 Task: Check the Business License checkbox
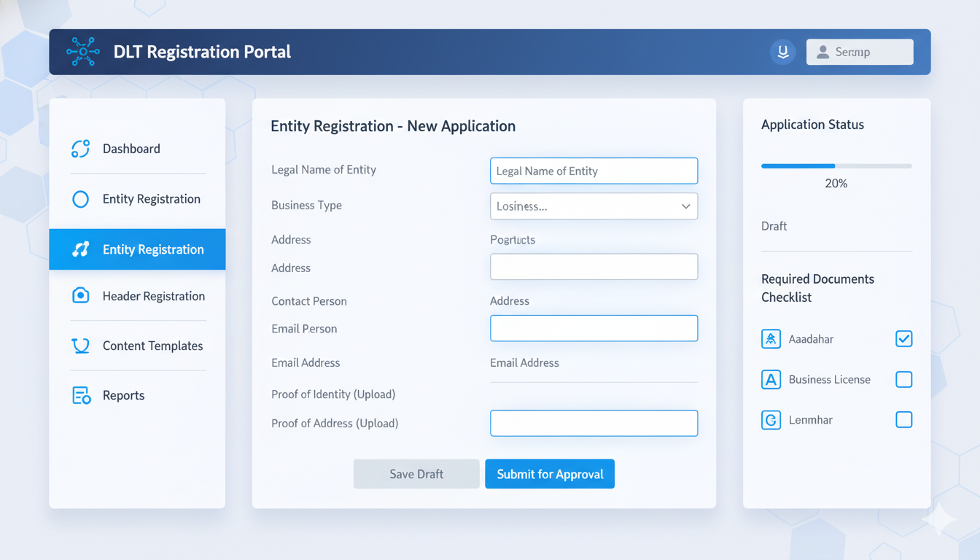click(x=903, y=379)
